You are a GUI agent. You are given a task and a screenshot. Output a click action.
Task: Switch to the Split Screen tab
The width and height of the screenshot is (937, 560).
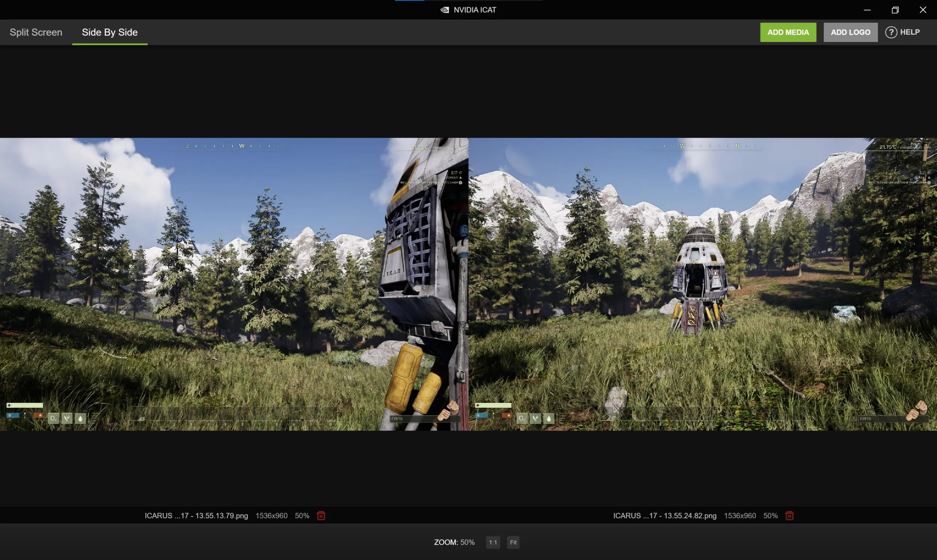(x=36, y=33)
